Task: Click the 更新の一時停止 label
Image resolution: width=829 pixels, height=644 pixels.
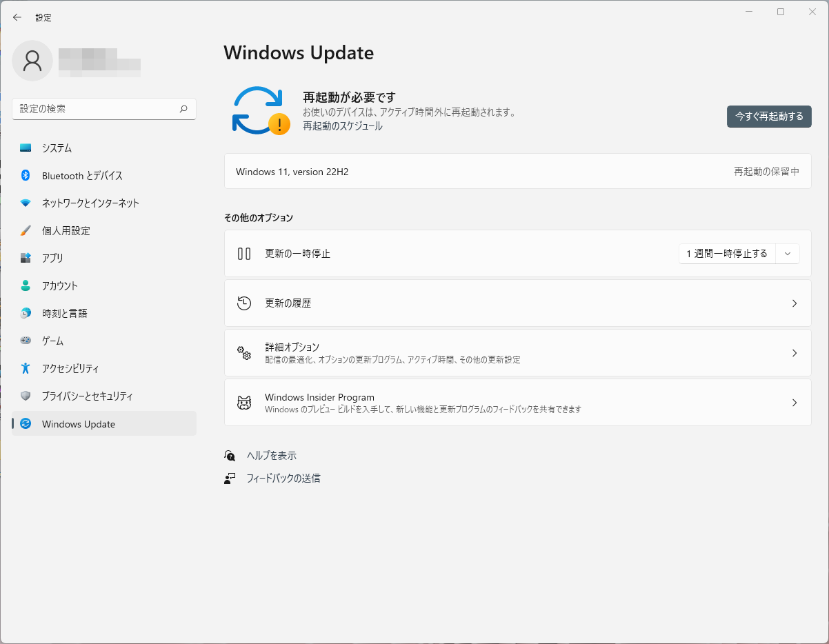Action: tap(298, 254)
